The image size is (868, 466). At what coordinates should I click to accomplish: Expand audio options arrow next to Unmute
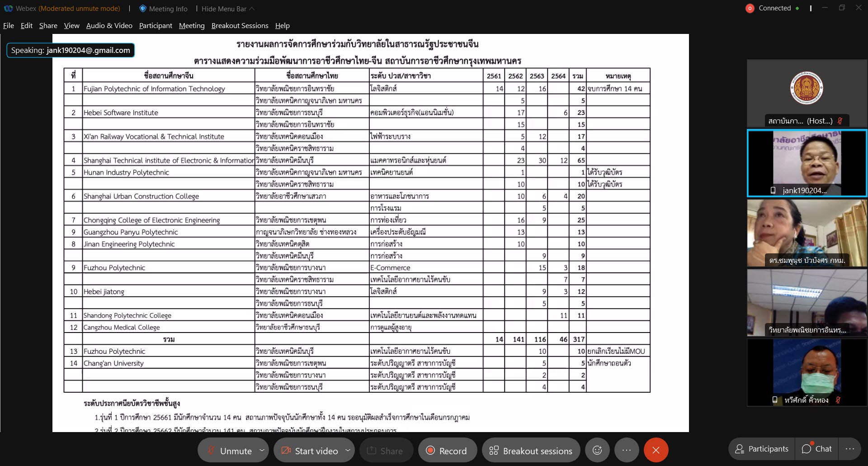click(x=262, y=451)
